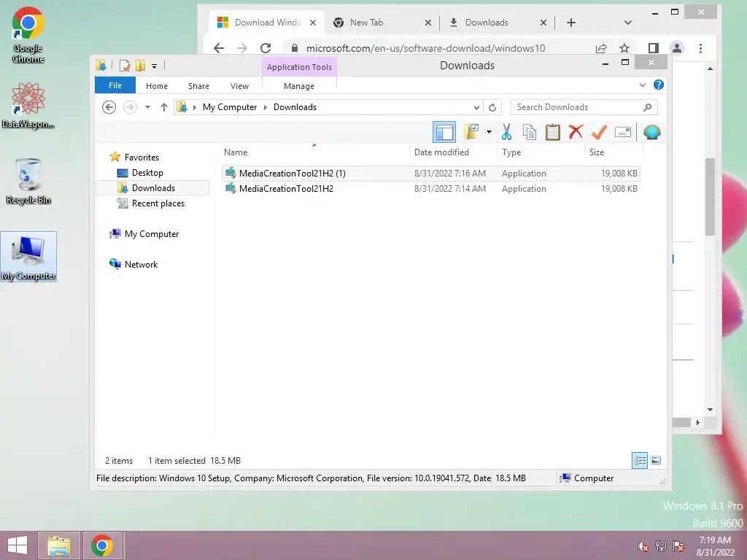The image size is (747, 560).
Task: Click the orange checkmark Properties icon
Action: (599, 132)
